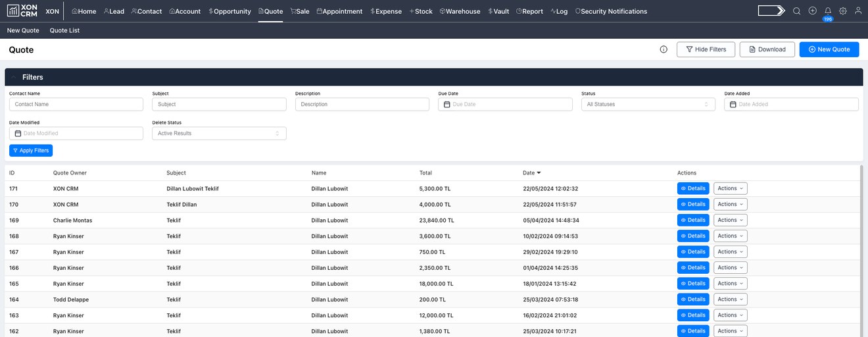Toggle the Date column sort arrow
The height and width of the screenshot is (337, 868).
click(539, 173)
